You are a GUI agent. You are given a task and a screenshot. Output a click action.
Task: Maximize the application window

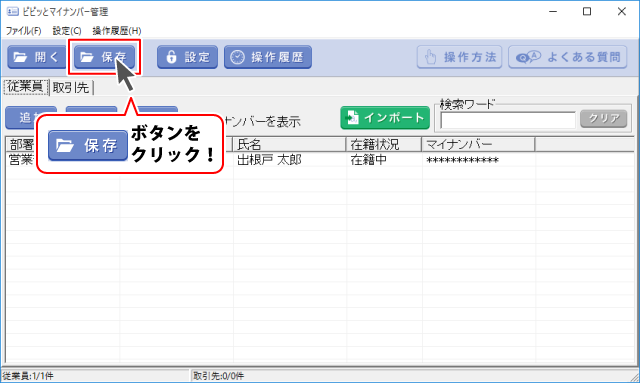point(587,11)
